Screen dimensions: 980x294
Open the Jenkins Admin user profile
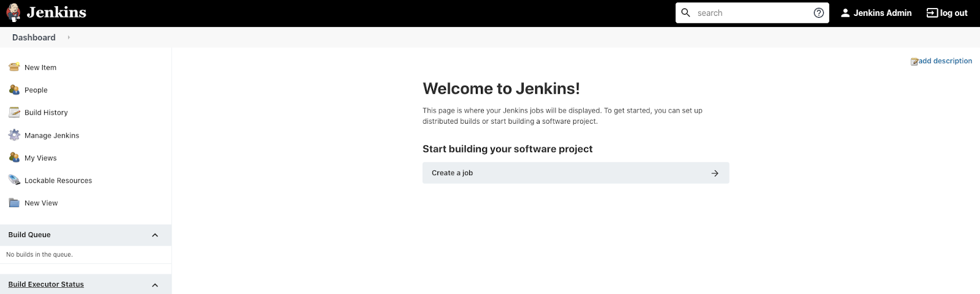coord(876,13)
